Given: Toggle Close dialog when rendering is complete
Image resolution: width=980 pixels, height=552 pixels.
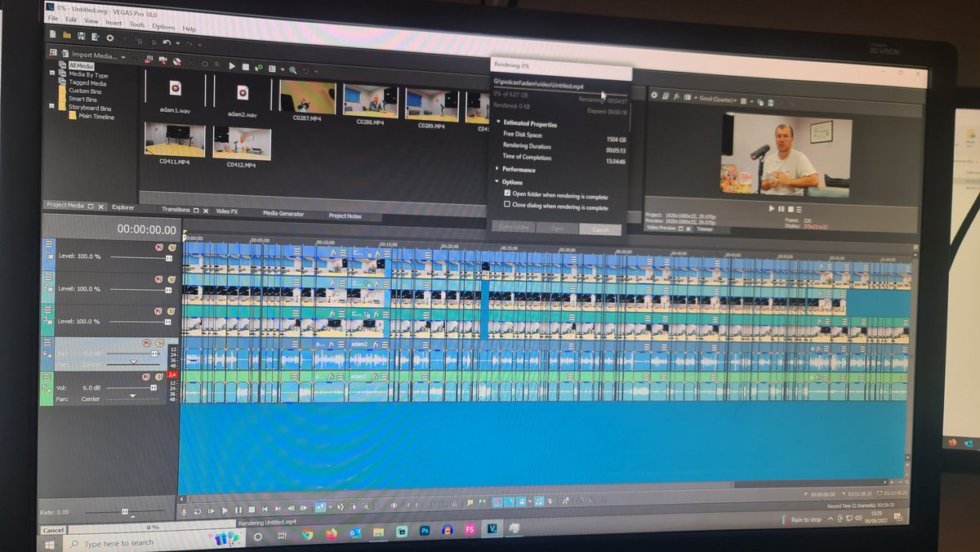Looking at the screenshot, I should click(507, 205).
